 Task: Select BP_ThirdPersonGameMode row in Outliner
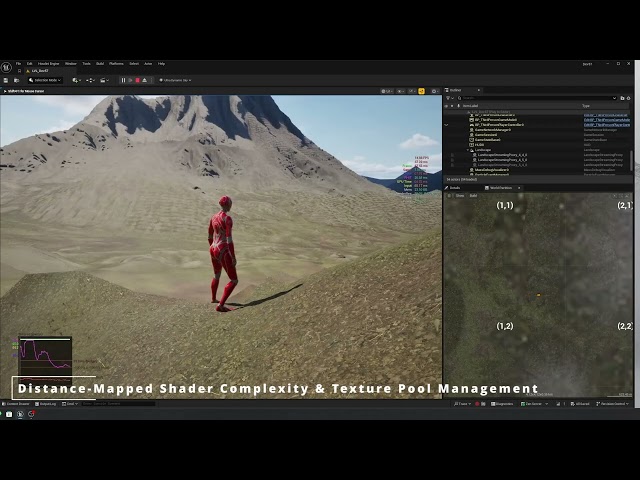tap(537, 120)
